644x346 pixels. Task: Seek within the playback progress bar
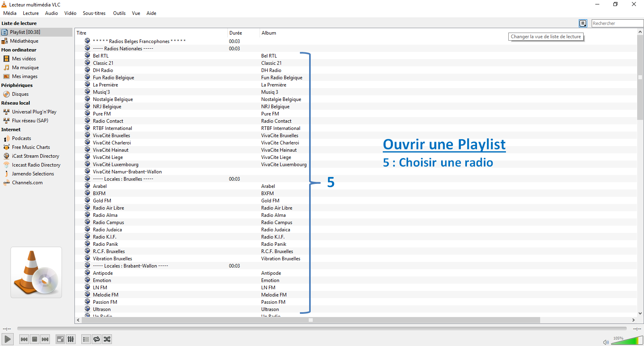click(322, 329)
